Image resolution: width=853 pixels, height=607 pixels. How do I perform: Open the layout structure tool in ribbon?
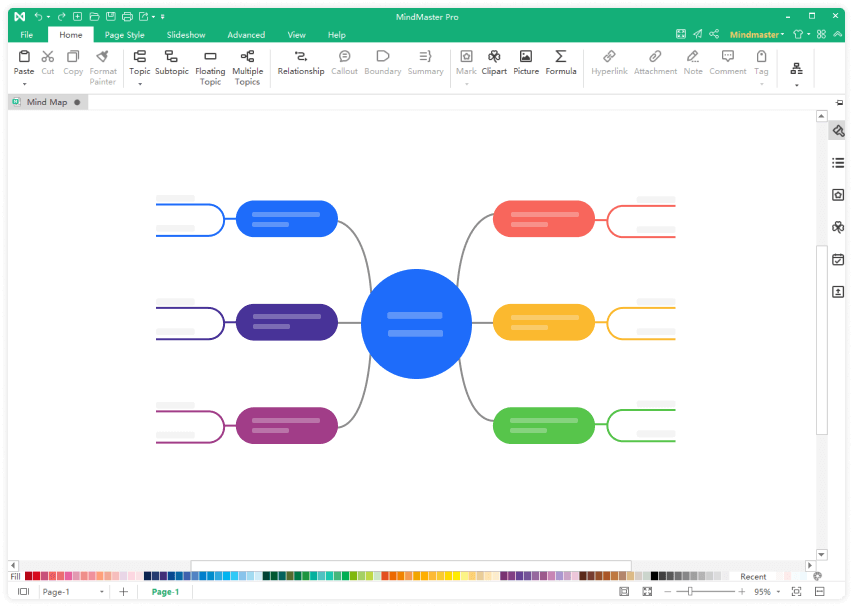pyautogui.click(x=796, y=69)
